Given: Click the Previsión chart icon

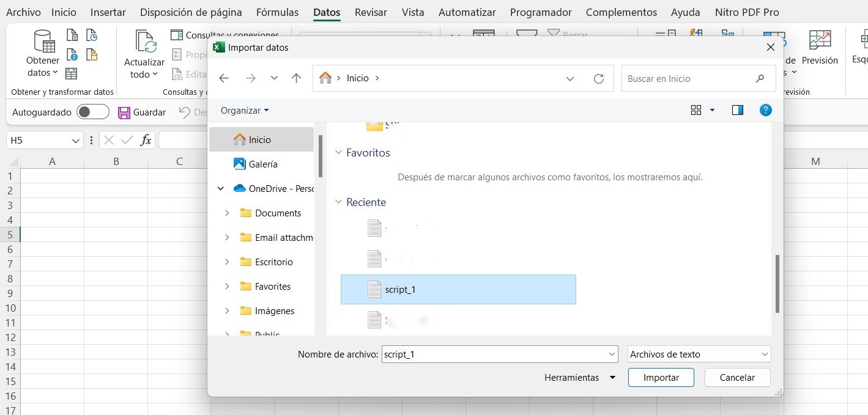Looking at the screenshot, I should coord(820,40).
